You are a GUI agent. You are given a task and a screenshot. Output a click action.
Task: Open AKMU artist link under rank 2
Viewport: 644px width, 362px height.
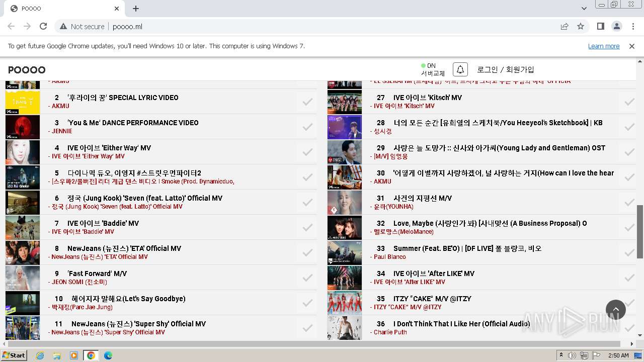[x=60, y=106]
